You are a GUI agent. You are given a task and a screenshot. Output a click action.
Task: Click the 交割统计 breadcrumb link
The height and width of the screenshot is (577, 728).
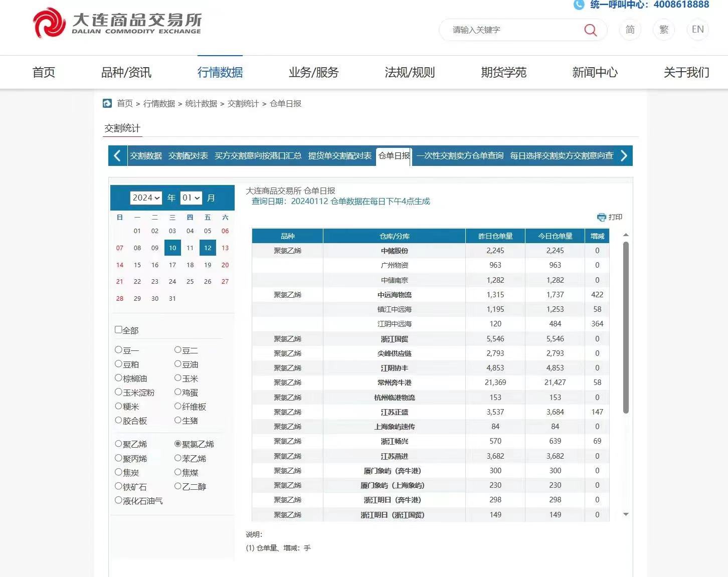[243, 103]
